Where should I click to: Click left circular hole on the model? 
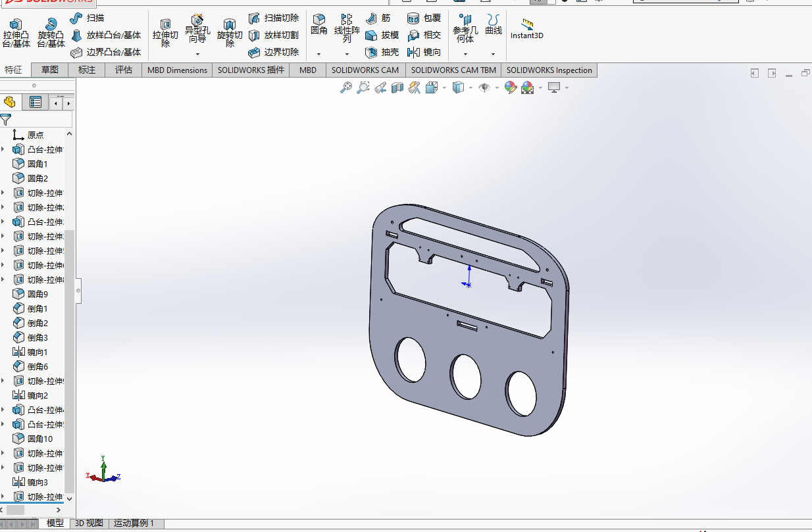pos(410,359)
